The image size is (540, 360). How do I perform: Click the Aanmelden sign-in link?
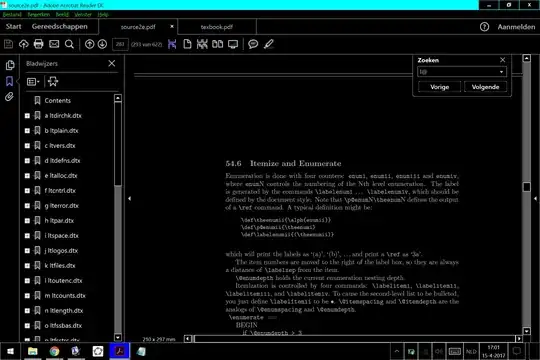click(x=516, y=27)
